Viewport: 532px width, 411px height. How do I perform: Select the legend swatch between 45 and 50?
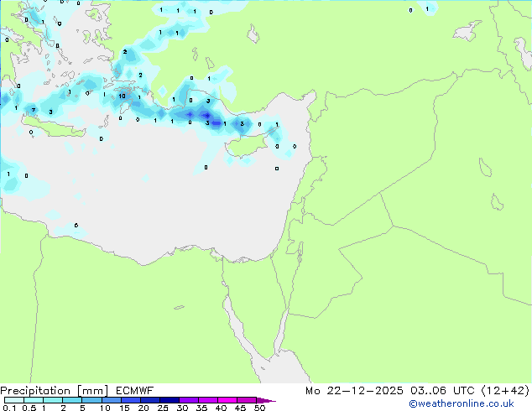[x=247, y=400]
